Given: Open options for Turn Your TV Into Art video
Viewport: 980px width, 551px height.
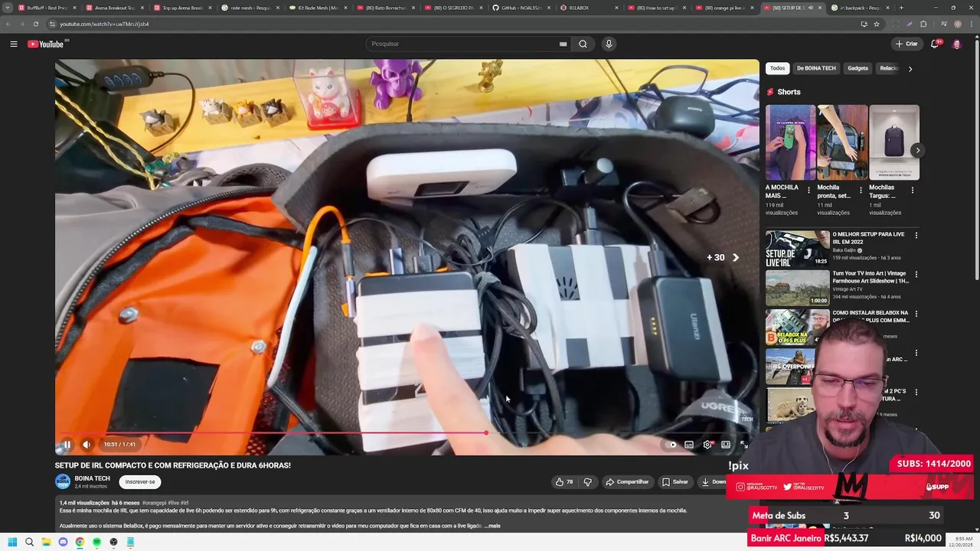Looking at the screenshot, I should tap(916, 274).
